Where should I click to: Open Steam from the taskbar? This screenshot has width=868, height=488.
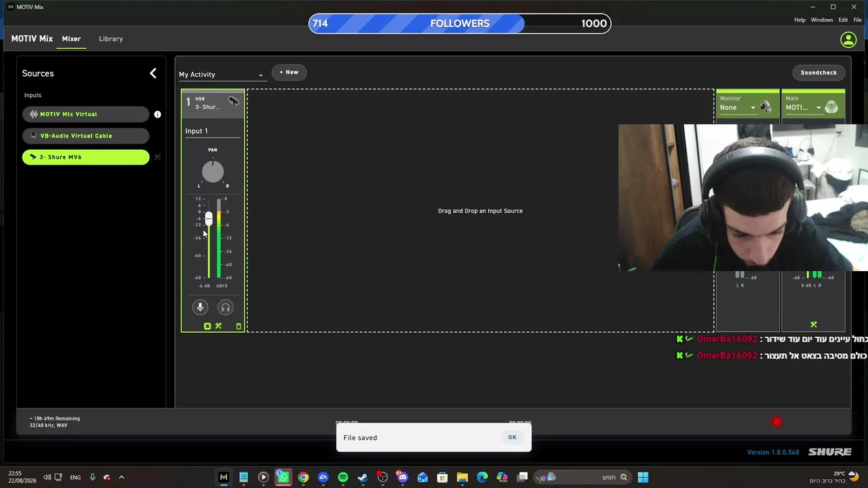pyautogui.click(x=363, y=477)
